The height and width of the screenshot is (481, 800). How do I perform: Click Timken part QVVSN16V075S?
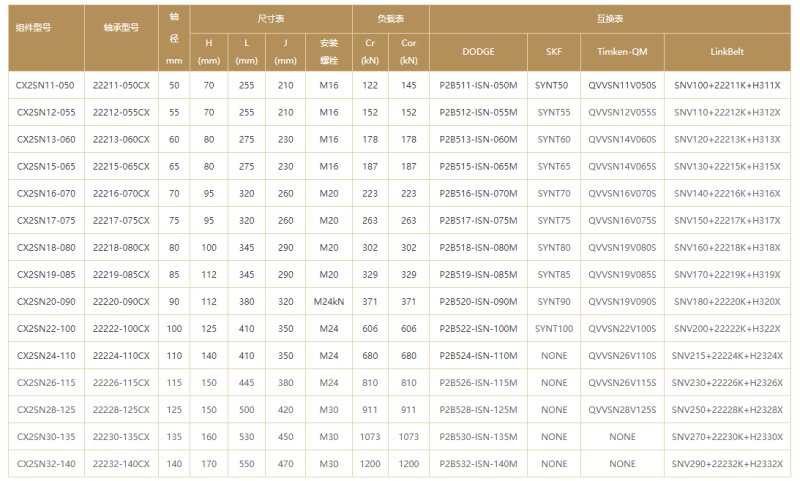coord(622,220)
